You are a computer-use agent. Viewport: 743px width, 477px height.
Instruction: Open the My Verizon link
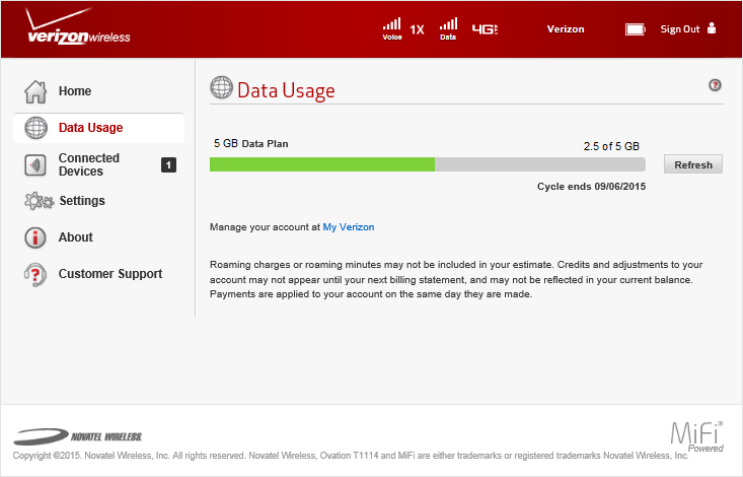(x=348, y=227)
